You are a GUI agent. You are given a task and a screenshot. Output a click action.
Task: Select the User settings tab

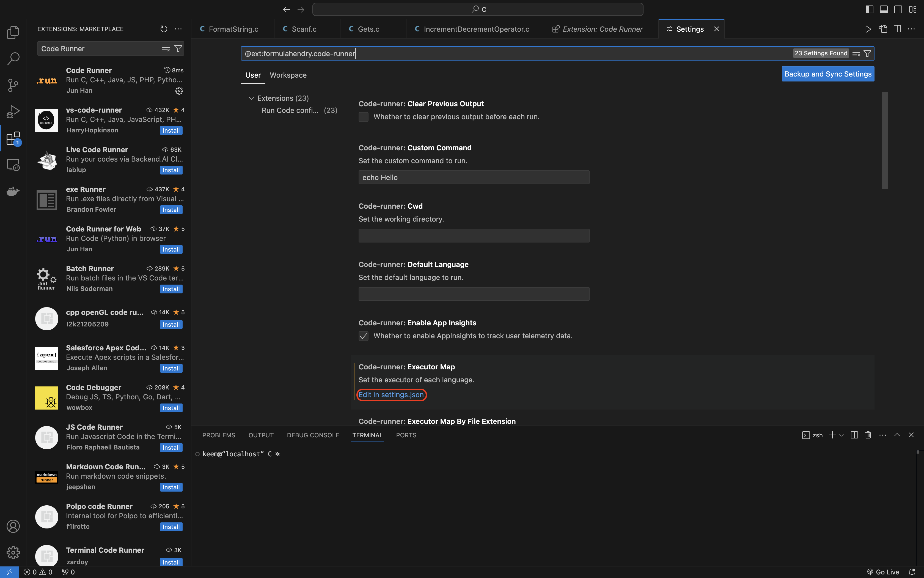point(253,75)
